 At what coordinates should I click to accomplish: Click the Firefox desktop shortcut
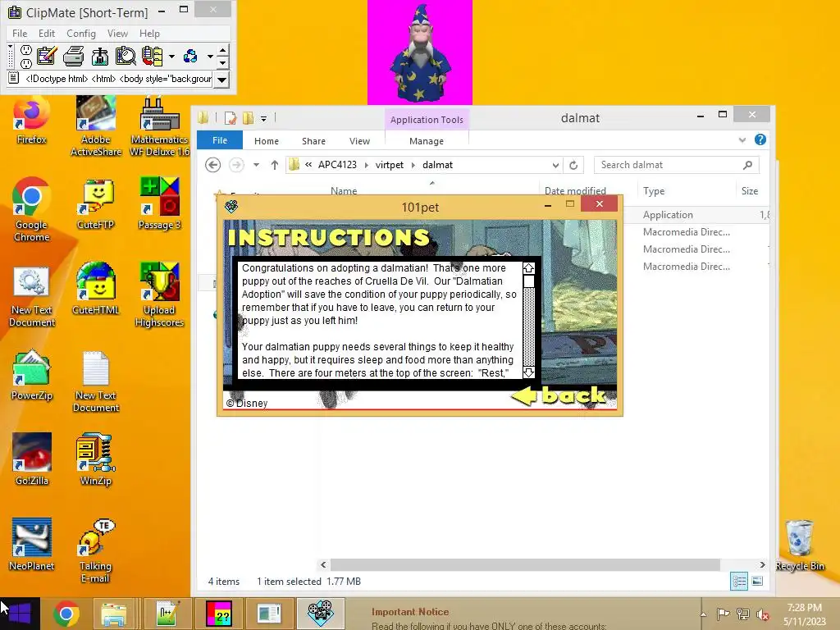click(x=32, y=121)
